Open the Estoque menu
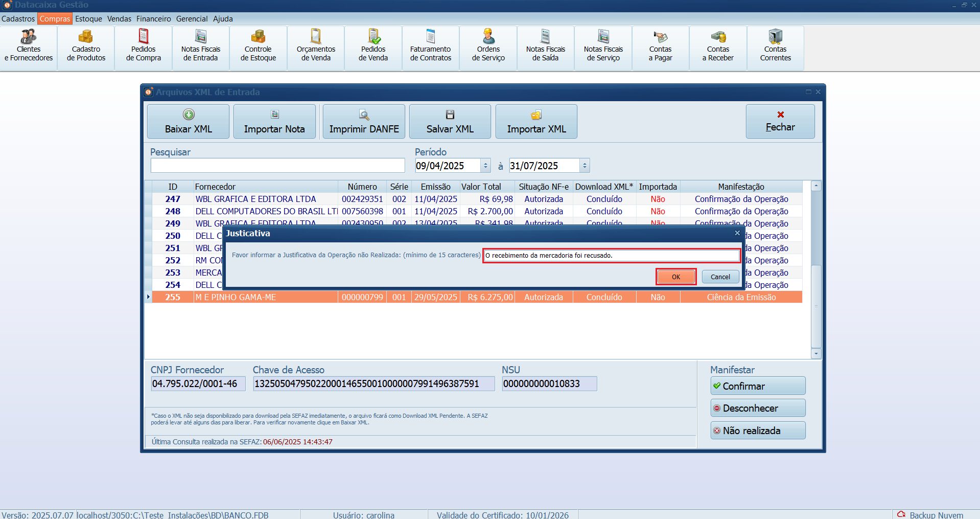The height and width of the screenshot is (519, 980). pos(88,19)
